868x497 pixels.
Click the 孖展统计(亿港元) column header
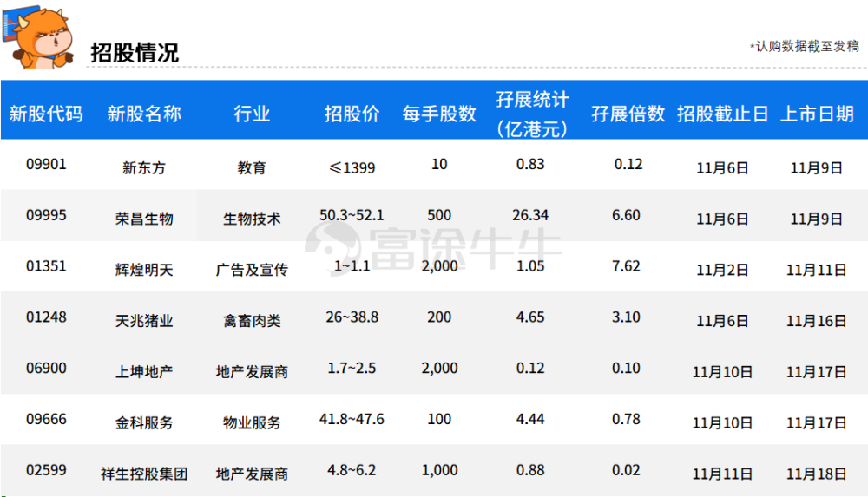(531, 114)
